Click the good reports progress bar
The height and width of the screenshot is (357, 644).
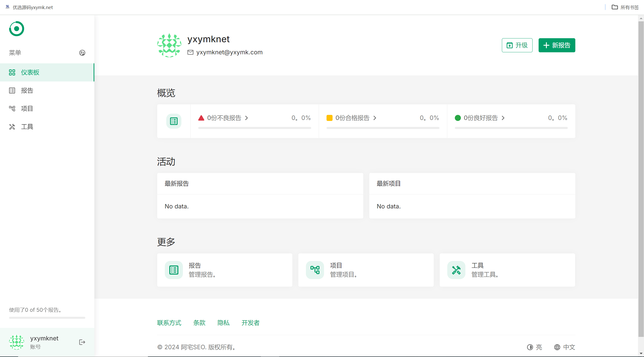[x=511, y=128]
